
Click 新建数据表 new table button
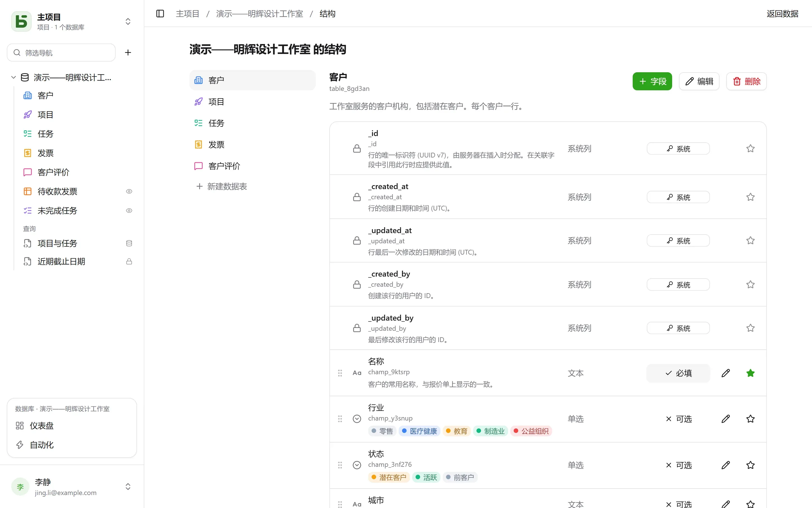pos(221,187)
